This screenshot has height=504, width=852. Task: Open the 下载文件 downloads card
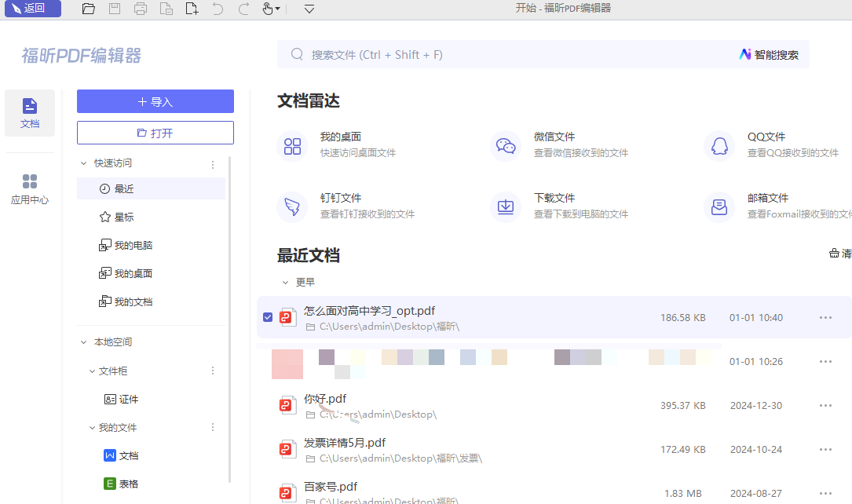tap(560, 206)
